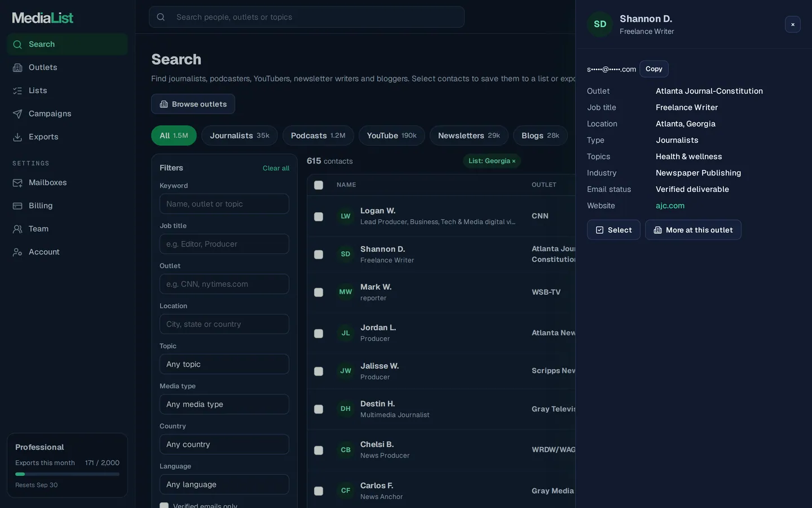Expand the Language dropdown
Viewport: 812px width, 508px height.
tap(224, 484)
